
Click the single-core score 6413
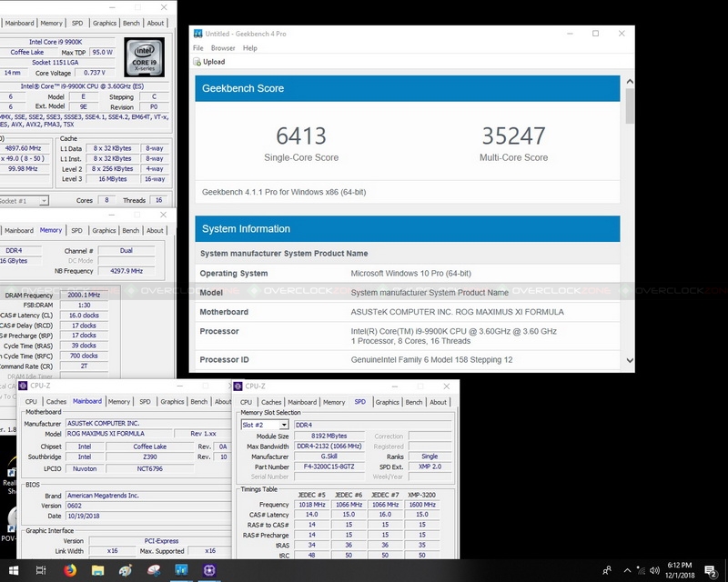tap(301, 136)
